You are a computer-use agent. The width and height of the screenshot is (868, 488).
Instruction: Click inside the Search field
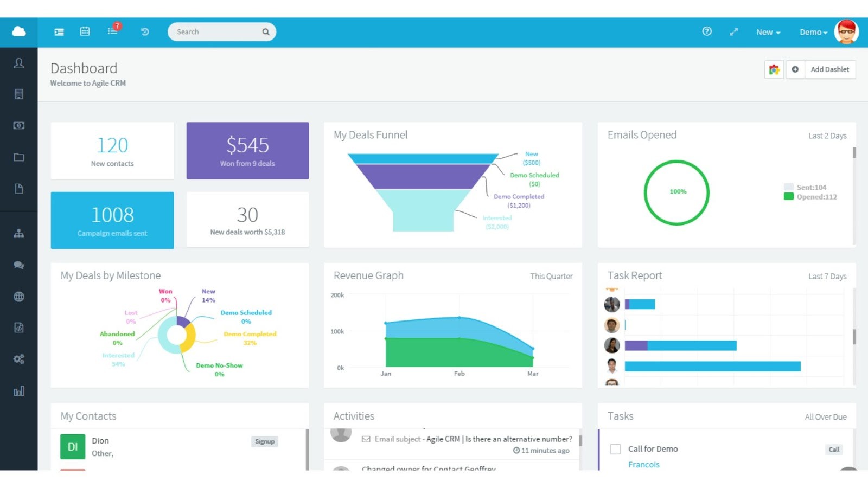point(217,31)
